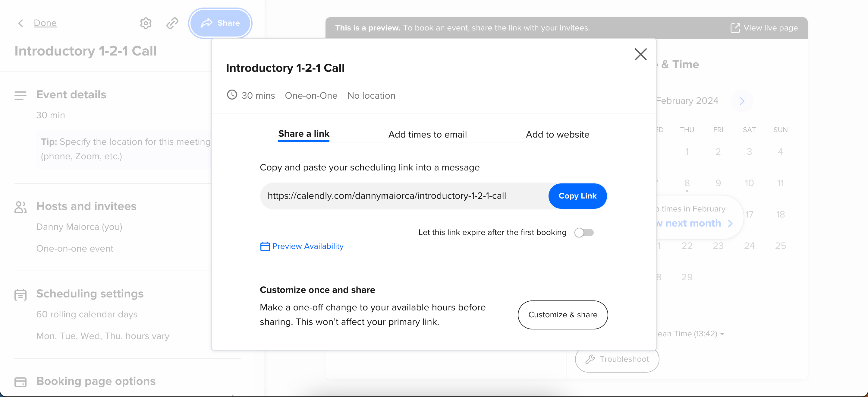Open the Add to website tab
Image resolution: width=868 pixels, height=397 pixels.
pyautogui.click(x=557, y=134)
